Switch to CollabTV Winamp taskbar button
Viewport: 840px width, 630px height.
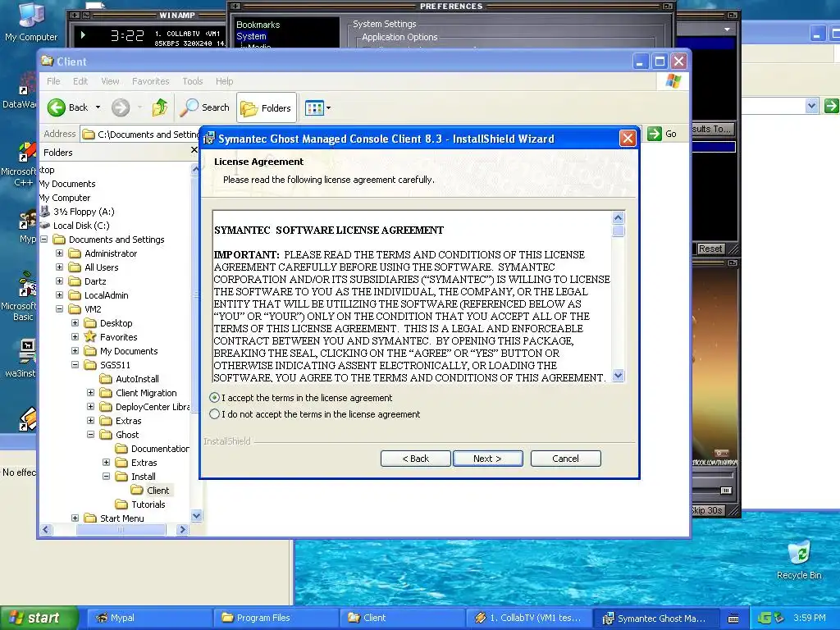(x=529, y=618)
